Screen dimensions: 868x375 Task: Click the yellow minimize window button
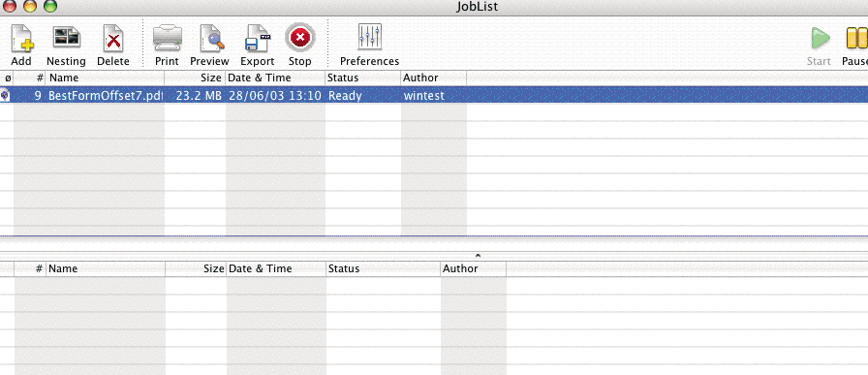click(29, 6)
